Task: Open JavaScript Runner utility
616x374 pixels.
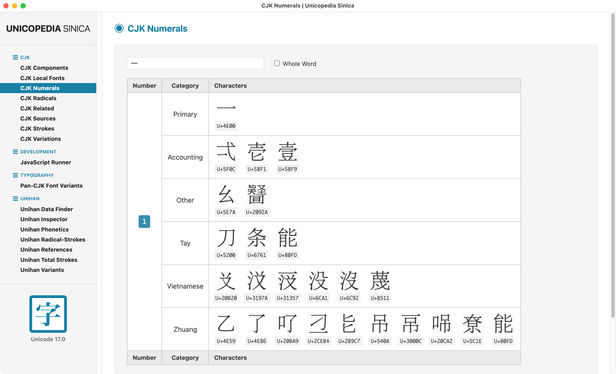Action: (x=46, y=162)
